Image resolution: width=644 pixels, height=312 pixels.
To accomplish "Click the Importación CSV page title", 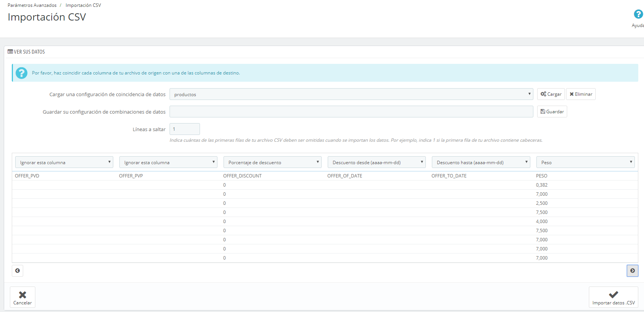I will (x=47, y=17).
